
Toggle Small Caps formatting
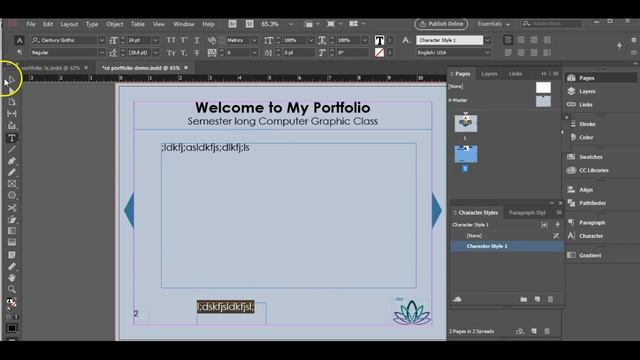(171, 53)
